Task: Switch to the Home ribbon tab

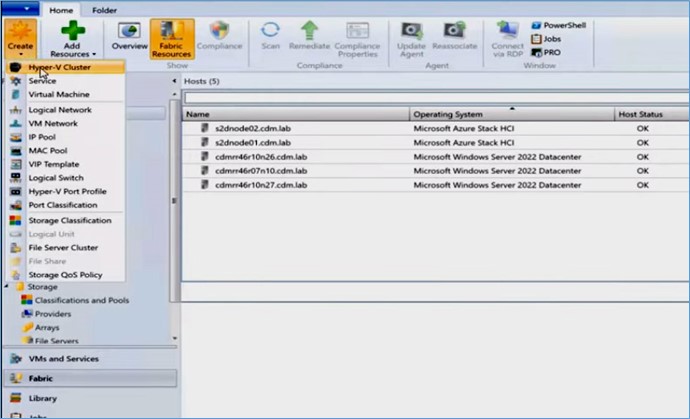Action: tap(61, 10)
